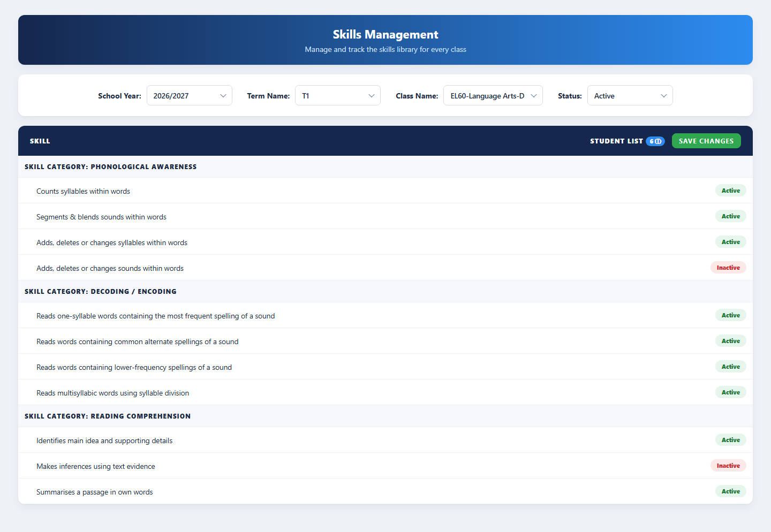The height and width of the screenshot is (532, 771).
Task: Open the School Year dropdown
Action: [190, 96]
